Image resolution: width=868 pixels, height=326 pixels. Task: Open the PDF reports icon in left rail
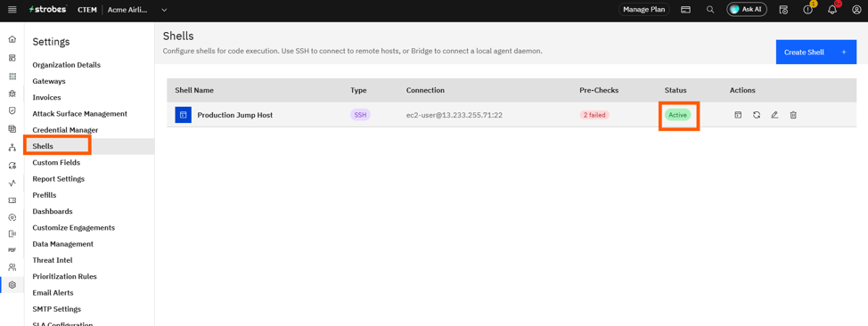pyautogui.click(x=12, y=250)
